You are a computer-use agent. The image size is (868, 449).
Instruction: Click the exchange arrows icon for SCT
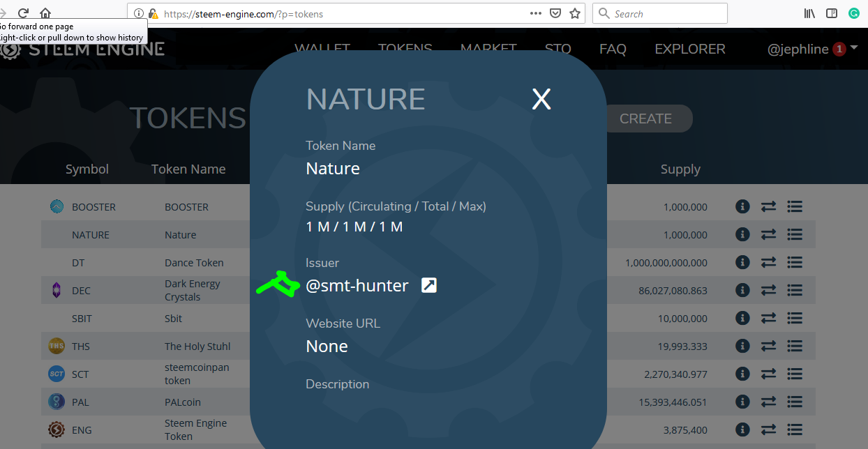click(x=768, y=374)
